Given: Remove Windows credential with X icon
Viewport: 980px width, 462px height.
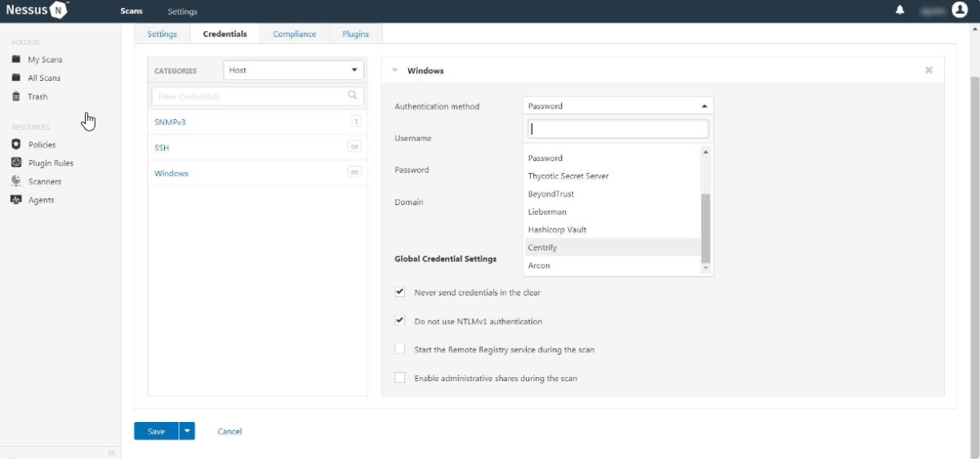Looking at the screenshot, I should [x=929, y=70].
